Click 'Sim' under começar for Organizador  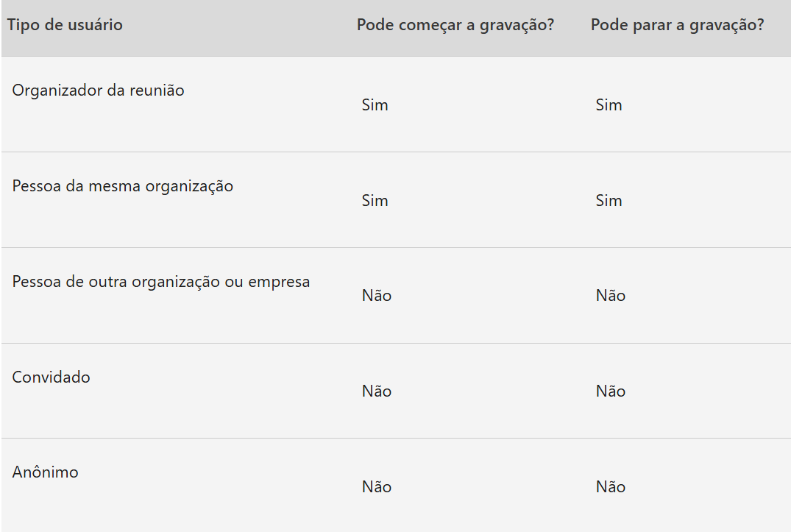[x=375, y=105]
